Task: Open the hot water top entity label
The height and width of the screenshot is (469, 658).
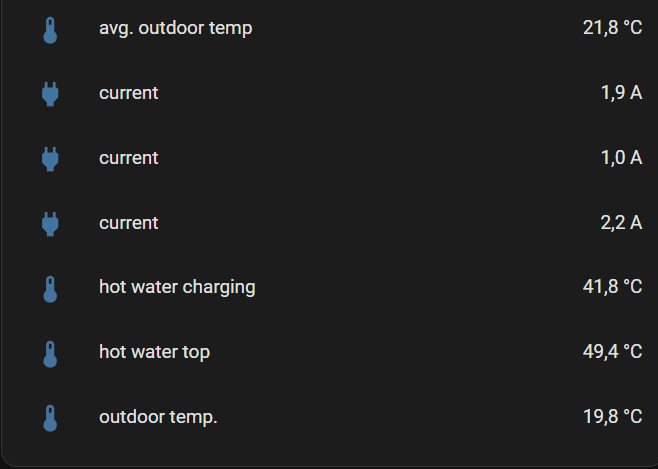Action: [154, 352]
